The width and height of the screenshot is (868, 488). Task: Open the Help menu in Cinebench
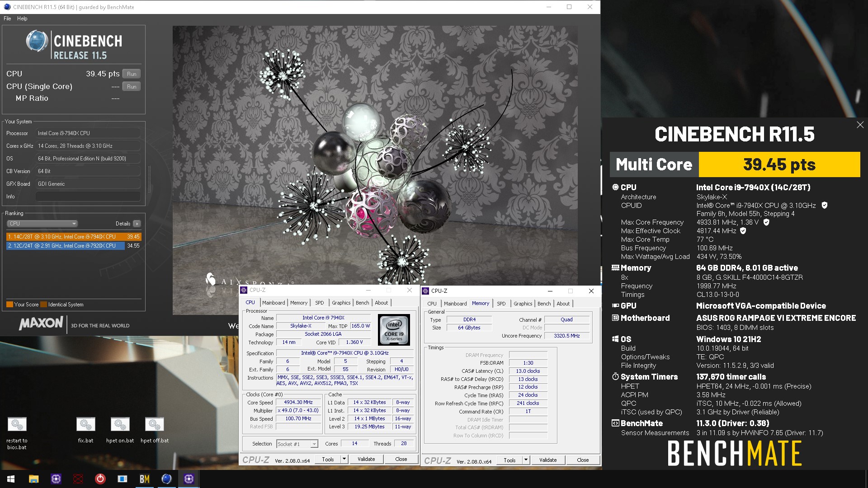(x=22, y=19)
